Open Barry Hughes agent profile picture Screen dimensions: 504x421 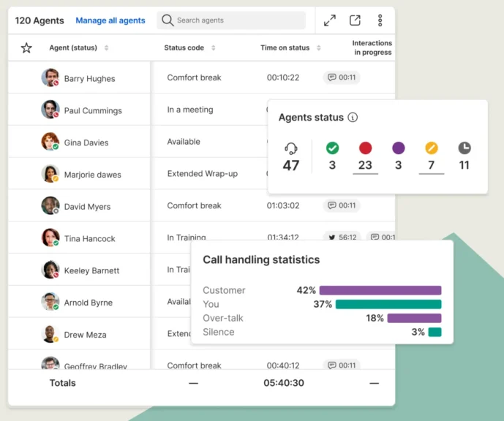point(50,77)
